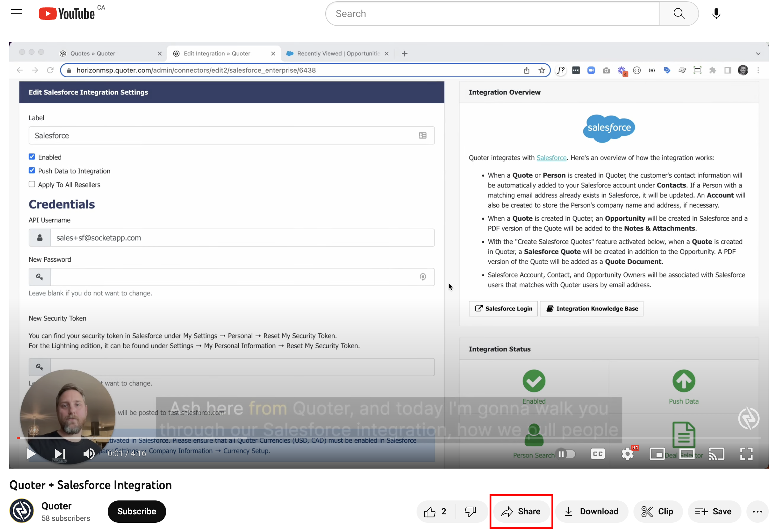Uncheck the Enabled checkbox
This screenshot has height=532, width=778.
click(32, 157)
